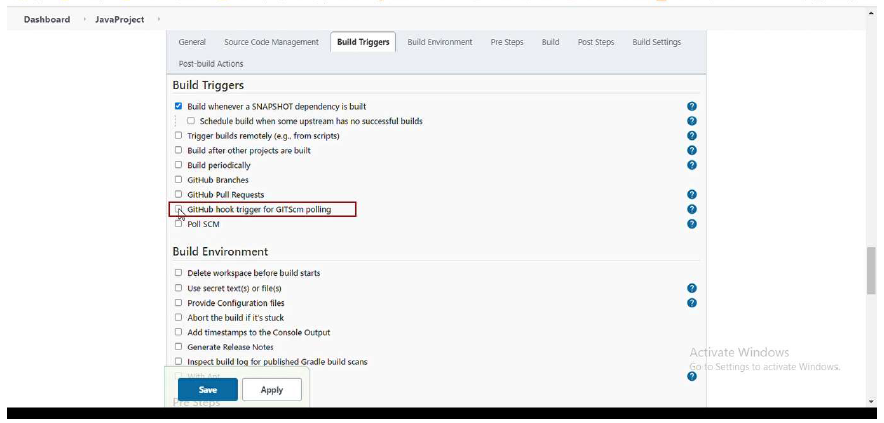Open the Source Code Management tab
The image size is (884, 423).
[x=271, y=42]
